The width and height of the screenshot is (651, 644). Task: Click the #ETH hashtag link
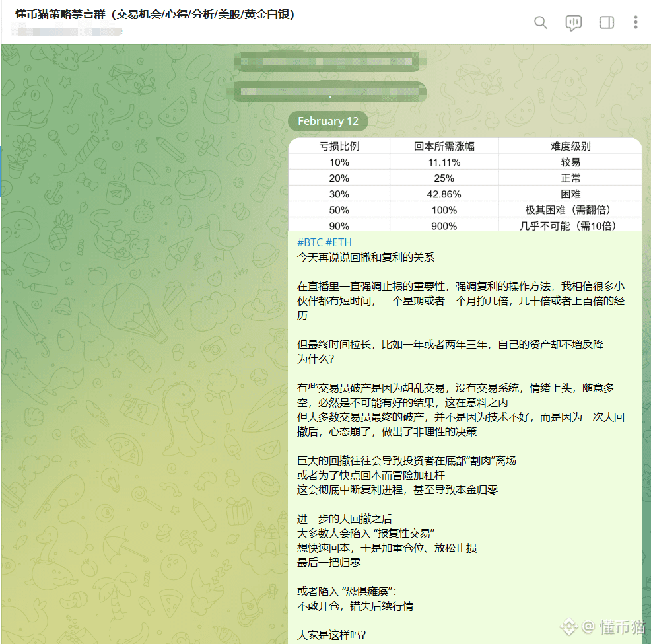pos(338,242)
